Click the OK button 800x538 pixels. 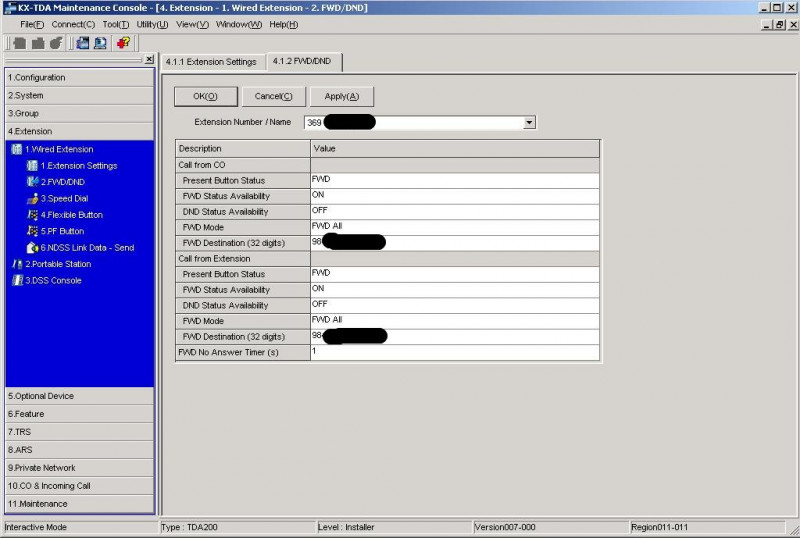[206, 96]
